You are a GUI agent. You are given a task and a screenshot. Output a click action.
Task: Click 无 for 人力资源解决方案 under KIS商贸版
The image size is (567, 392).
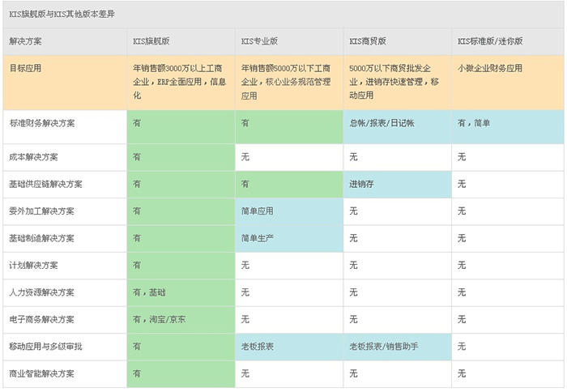tap(353, 292)
